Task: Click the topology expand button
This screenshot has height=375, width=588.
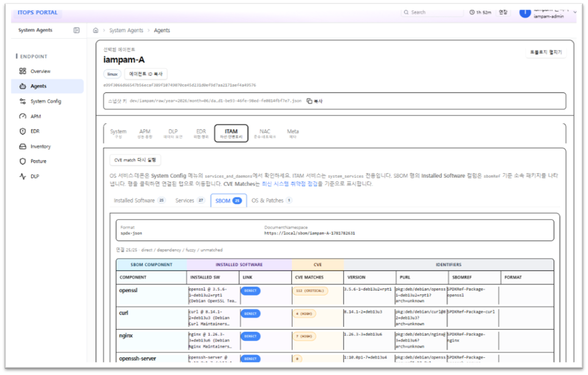Action: (x=546, y=52)
